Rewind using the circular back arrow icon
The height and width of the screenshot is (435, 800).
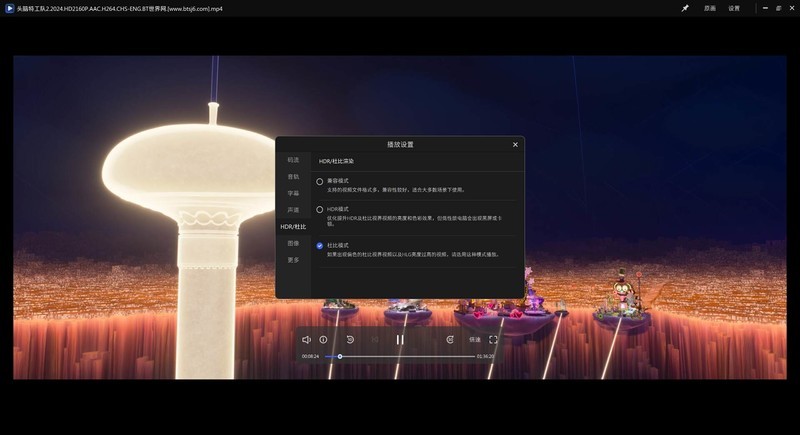pyautogui.click(x=350, y=340)
